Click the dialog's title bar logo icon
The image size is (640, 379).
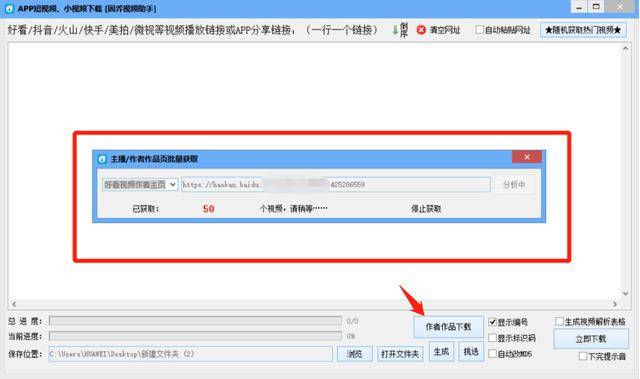[x=102, y=159]
